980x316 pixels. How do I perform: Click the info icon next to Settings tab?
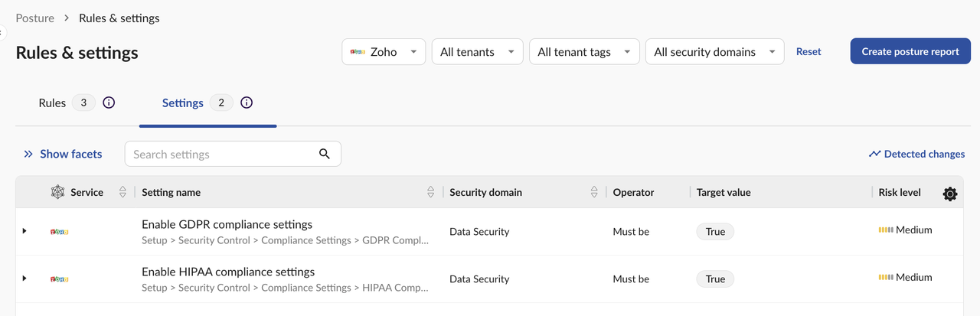pyautogui.click(x=246, y=103)
